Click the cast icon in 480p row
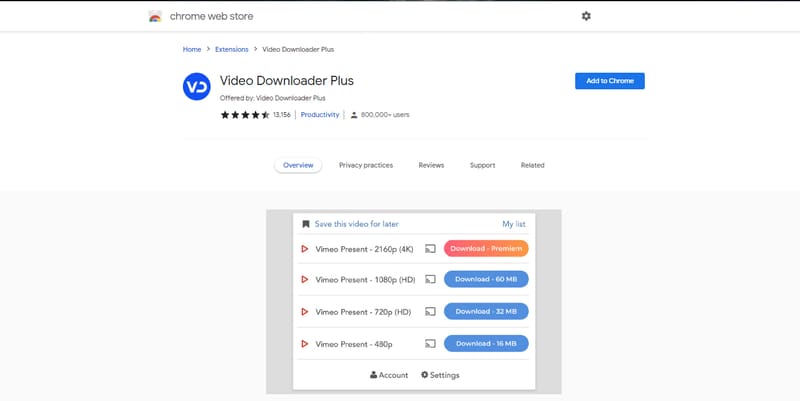This screenshot has width=800, height=401. 431,344
